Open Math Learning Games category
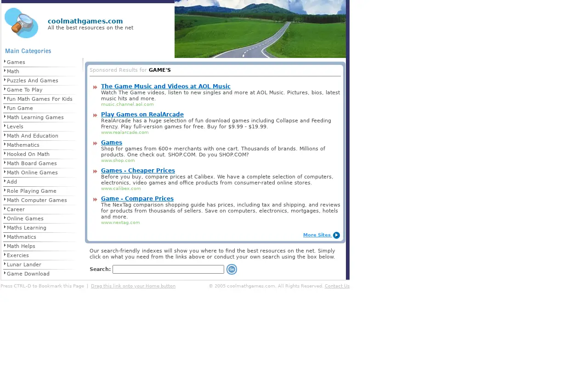Viewport: 588px width, 368px height. (x=35, y=118)
